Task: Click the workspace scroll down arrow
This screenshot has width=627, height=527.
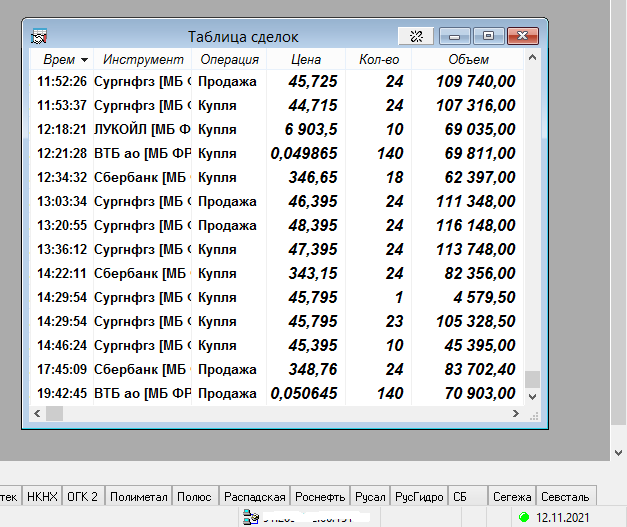Action: pyautogui.click(x=619, y=453)
